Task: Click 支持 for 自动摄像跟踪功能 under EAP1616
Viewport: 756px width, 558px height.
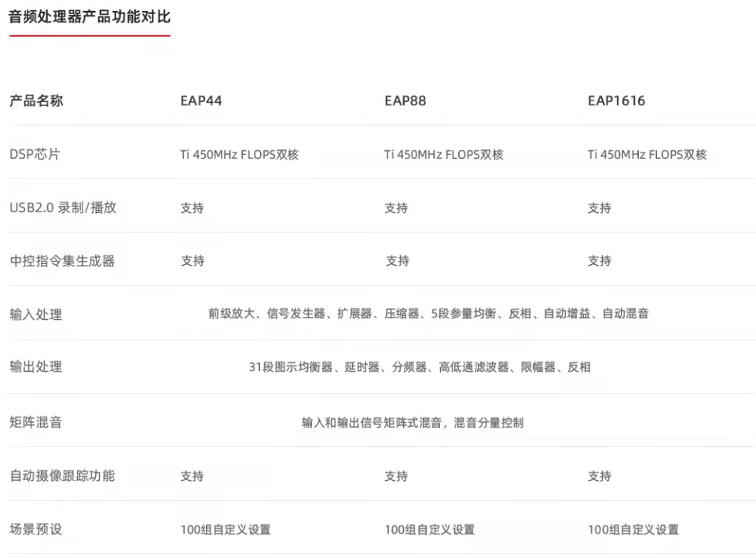Action: tap(600, 476)
